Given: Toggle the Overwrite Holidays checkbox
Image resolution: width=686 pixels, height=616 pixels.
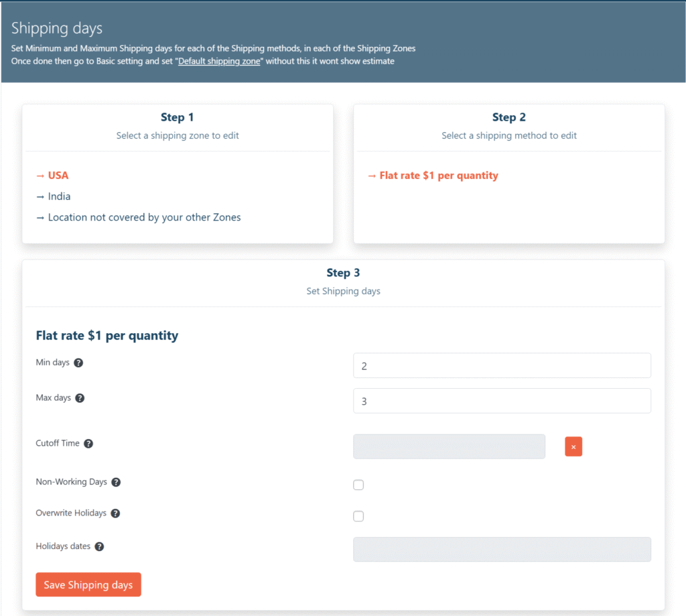Looking at the screenshot, I should click(x=358, y=516).
